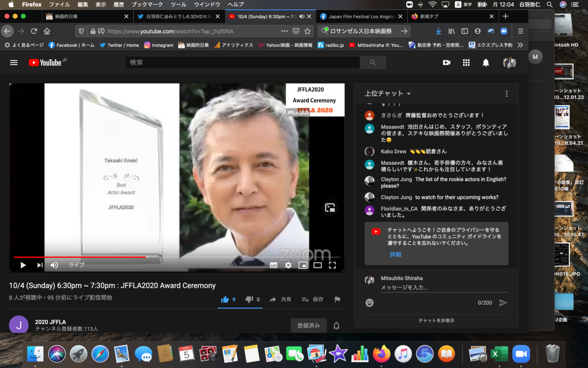
Task: Open the 履歴 menu in menu bar
Action: click(x=119, y=4)
